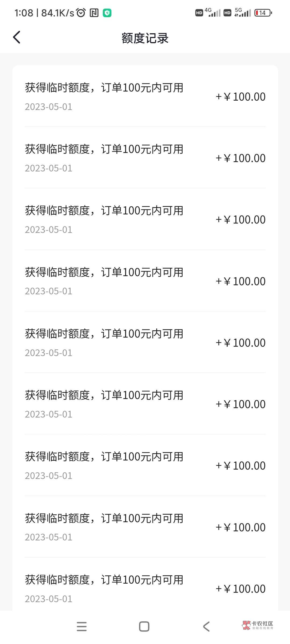This screenshot has height=644, width=290.
Task: Tap the back arrow beside 额度记录
Action: pyautogui.click(x=17, y=37)
